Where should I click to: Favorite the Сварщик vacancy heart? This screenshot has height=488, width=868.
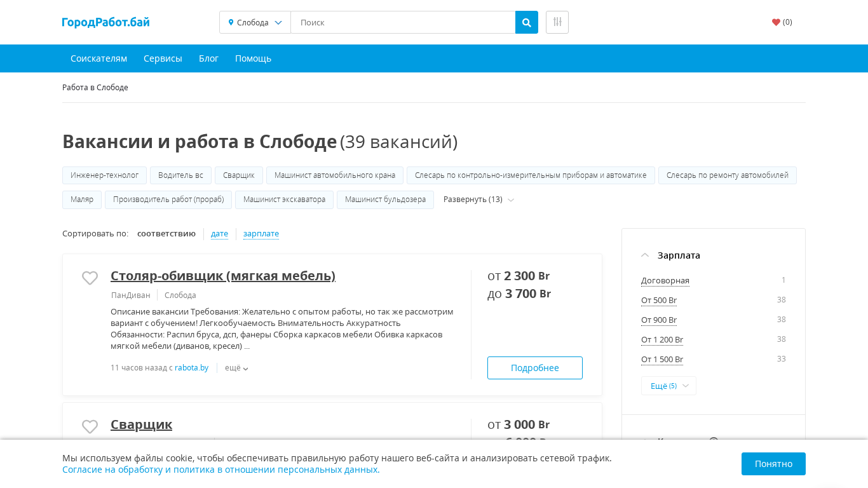point(90,426)
